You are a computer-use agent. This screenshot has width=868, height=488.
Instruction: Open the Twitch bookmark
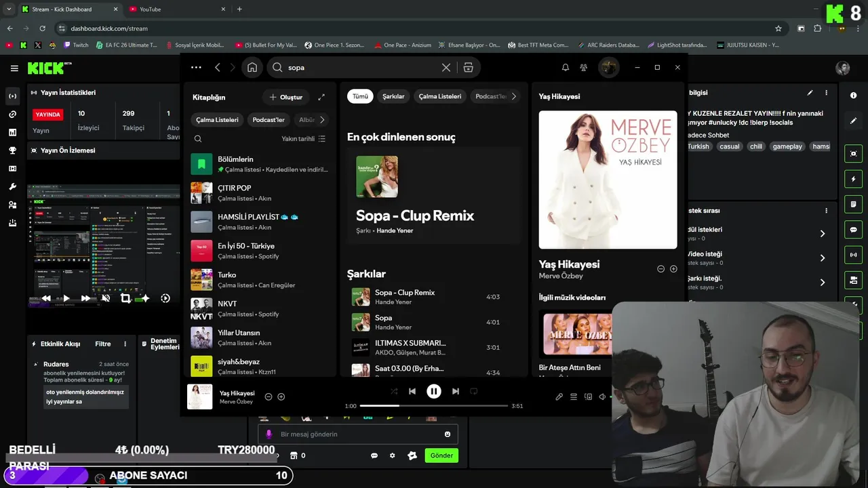click(76, 45)
